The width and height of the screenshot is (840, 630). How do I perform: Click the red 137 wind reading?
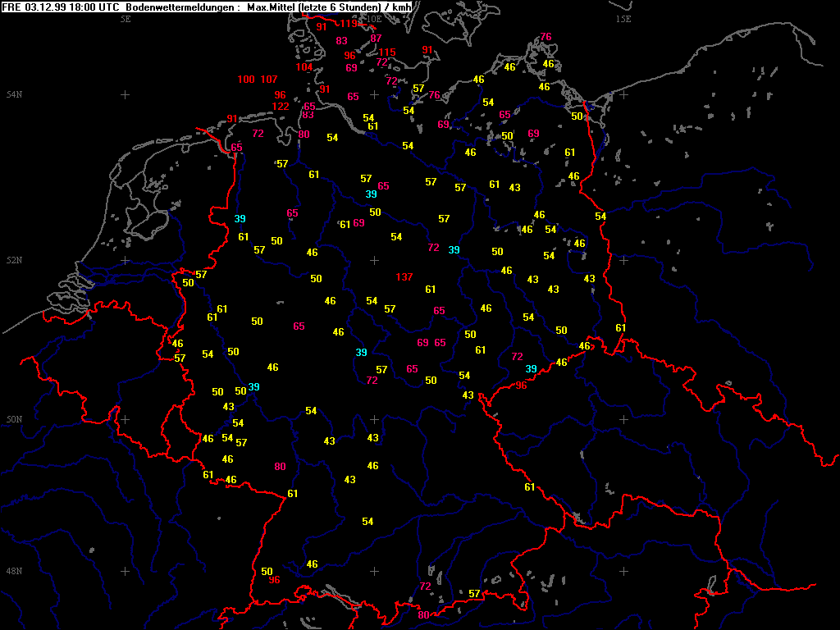click(404, 276)
